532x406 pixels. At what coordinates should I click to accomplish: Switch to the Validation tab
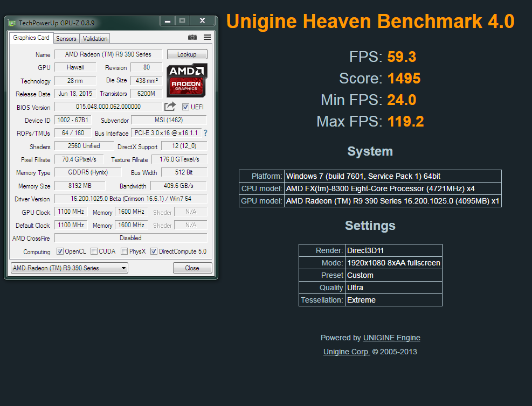[x=95, y=39]
